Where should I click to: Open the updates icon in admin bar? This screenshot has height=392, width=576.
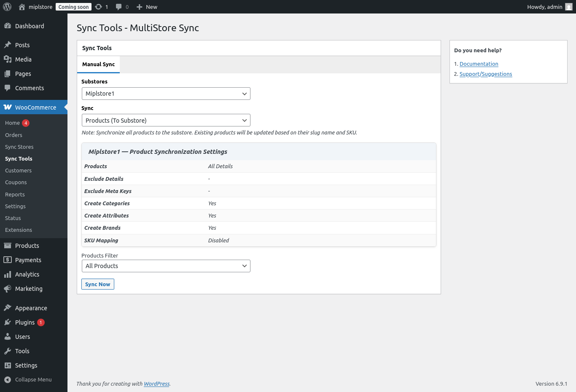(99, 7)
